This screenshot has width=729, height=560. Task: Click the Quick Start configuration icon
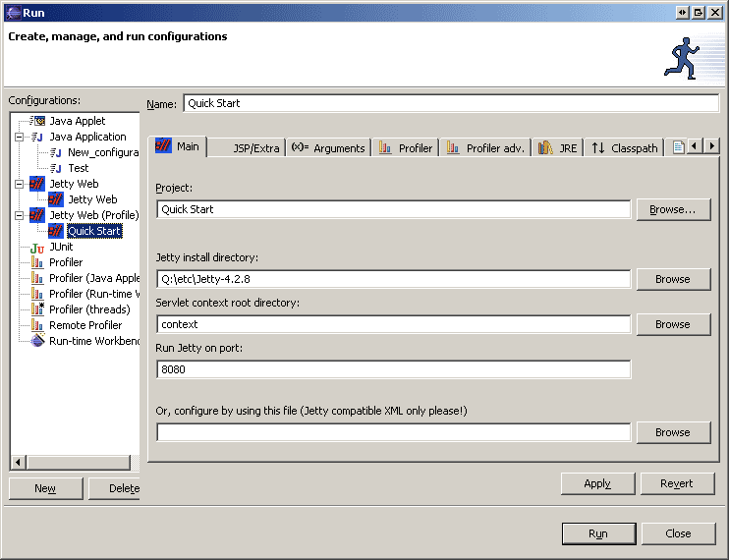tap(56, 231)
